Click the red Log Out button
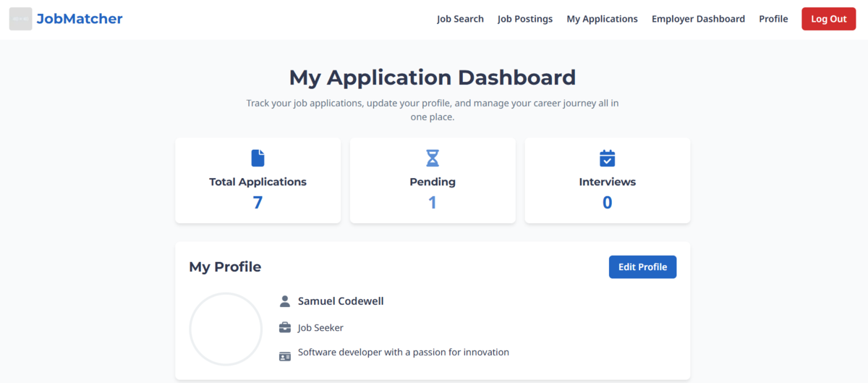This screenshot has height=383, width=868. click(x=828, y=19)
